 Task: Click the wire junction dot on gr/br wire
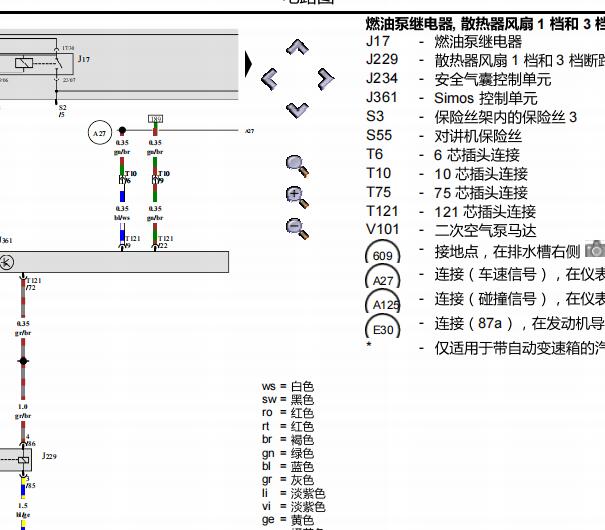23,361
